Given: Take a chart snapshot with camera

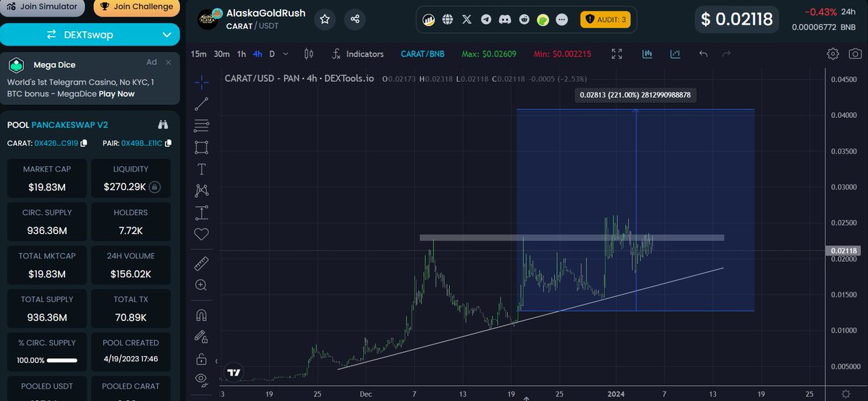Looking at the screenshot, I should tap(856, 54).
